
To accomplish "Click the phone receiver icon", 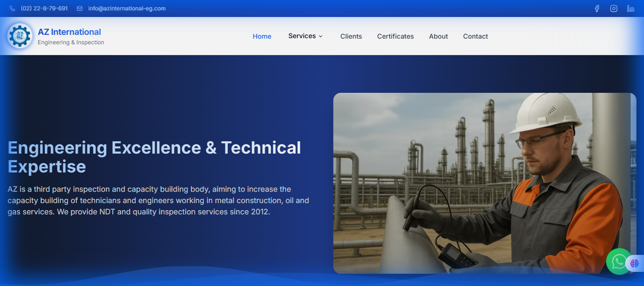I will coord(12,8).
